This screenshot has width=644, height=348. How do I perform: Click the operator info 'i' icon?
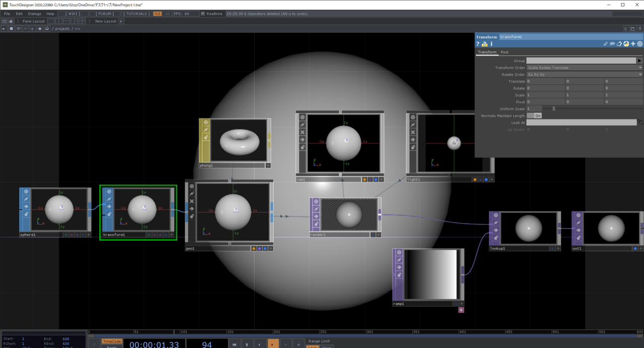pos(492,44)
